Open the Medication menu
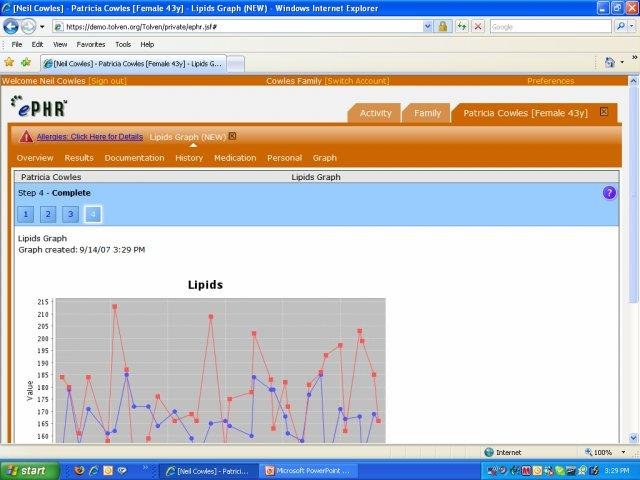640x480 pixels. click(x=235, y=158)
